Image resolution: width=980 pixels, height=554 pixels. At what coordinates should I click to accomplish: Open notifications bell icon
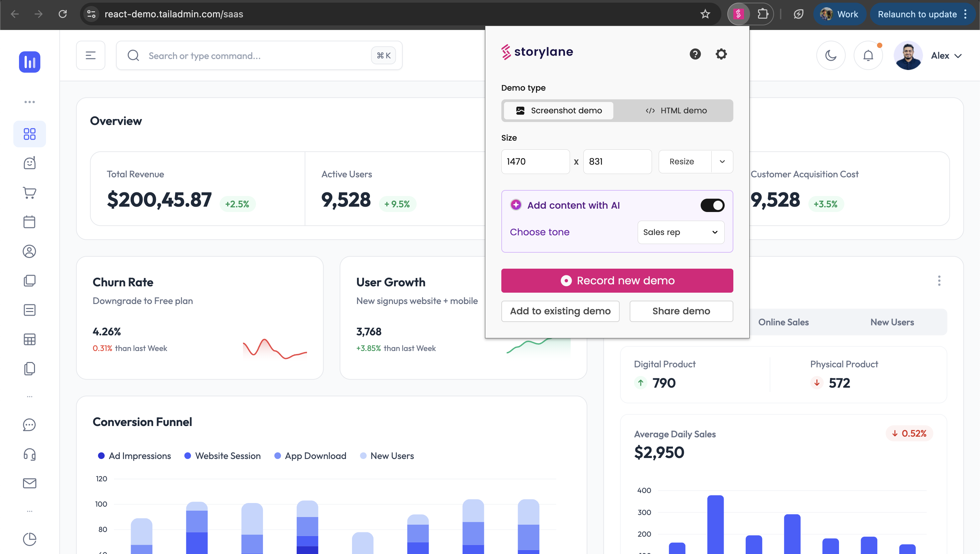point(868,56)
